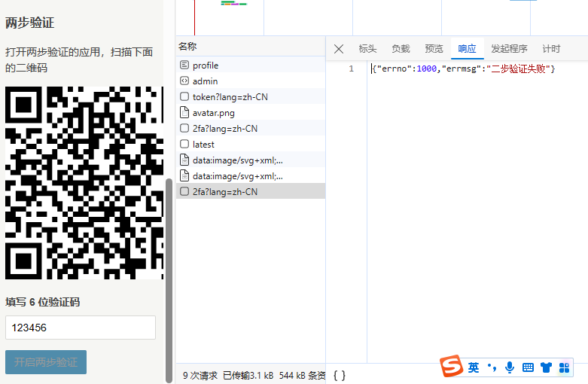Image resolution: width=588 pixels, height=384 pixels.
Task: Click the 9 次请求 status text
Action: click(200, 376)
